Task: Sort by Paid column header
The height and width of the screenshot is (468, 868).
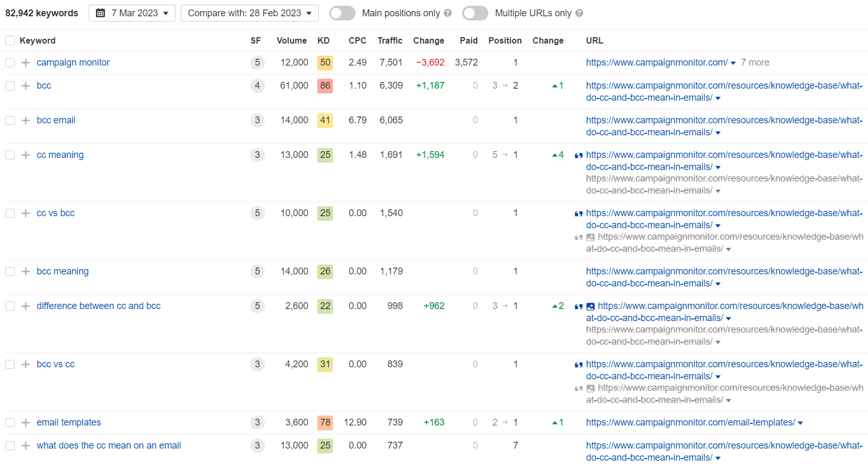Action: (469, 40)
